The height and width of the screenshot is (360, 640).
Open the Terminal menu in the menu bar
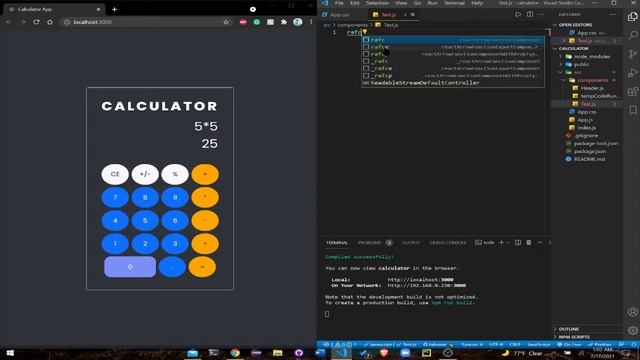(x=454, y=3)
